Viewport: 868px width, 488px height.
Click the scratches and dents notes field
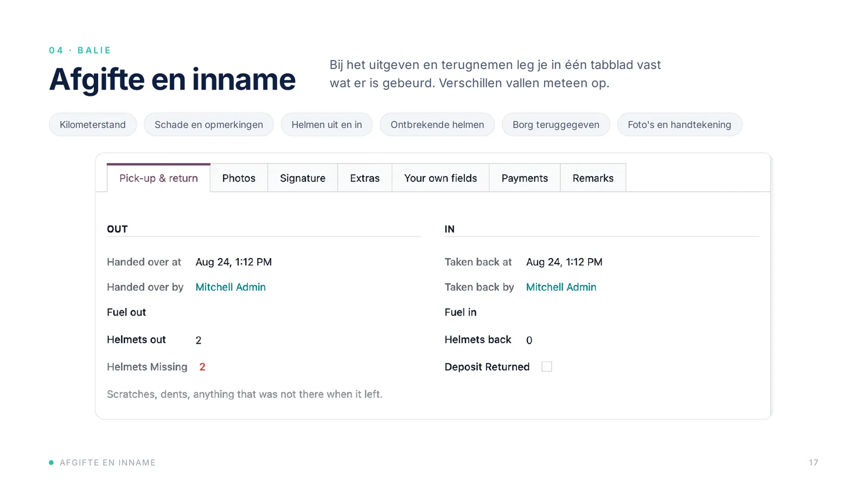245,394
